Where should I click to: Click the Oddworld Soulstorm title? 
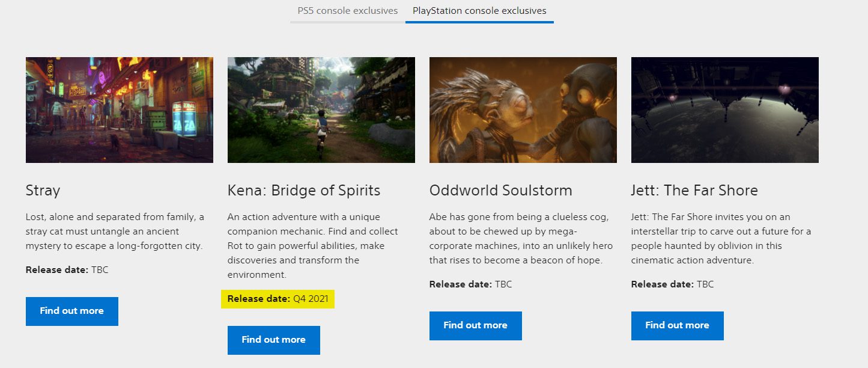[501, 191]
